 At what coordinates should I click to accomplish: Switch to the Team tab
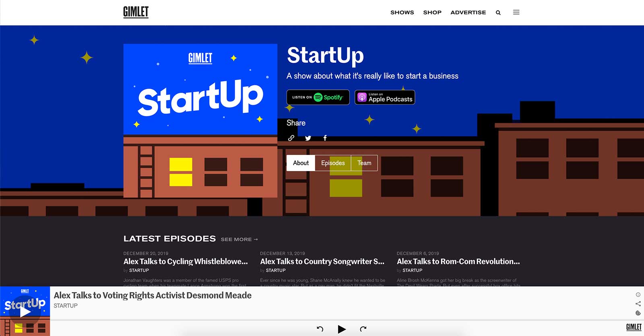[364, 163]
